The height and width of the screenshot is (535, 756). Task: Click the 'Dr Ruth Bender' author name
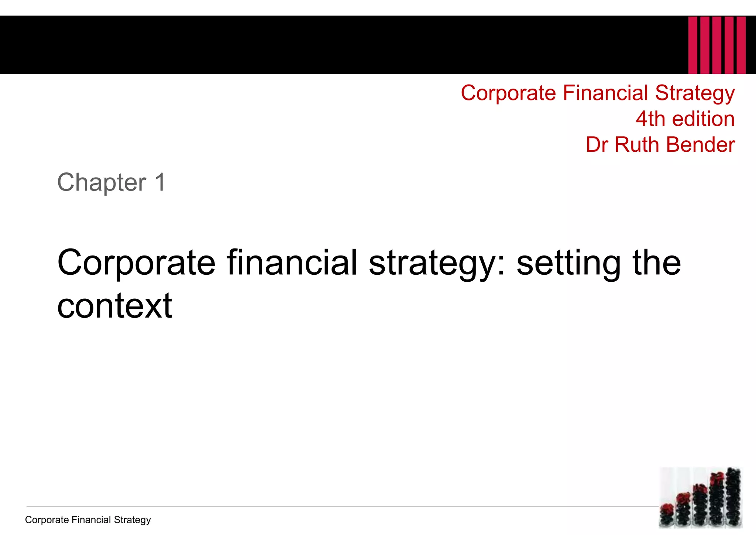(660, 144)
